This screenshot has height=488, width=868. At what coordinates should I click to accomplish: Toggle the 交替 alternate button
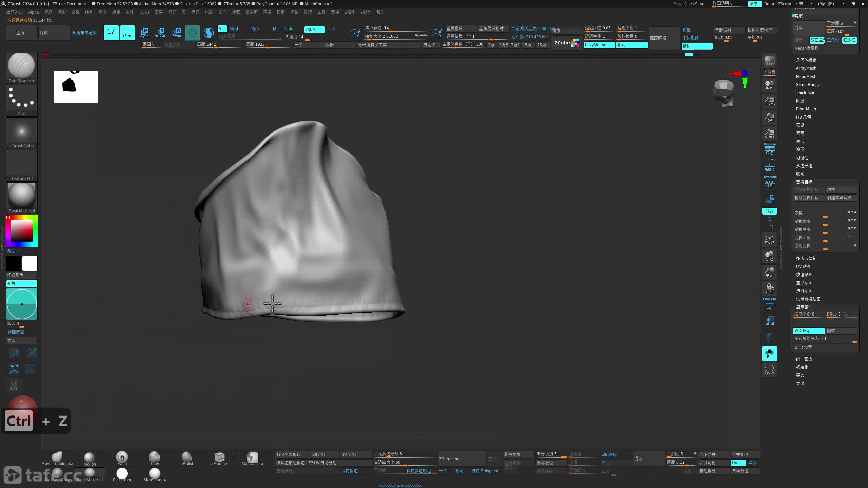tap(22, 283)
